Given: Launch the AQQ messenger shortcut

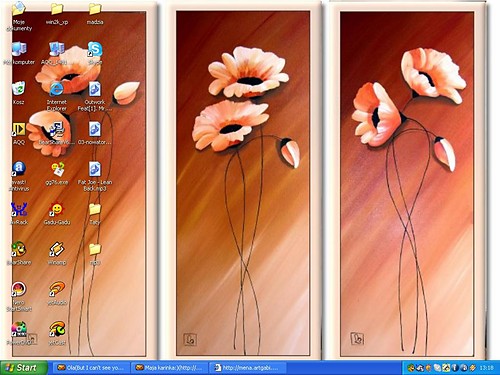Looking at the screenshot, I should point(19,129).
